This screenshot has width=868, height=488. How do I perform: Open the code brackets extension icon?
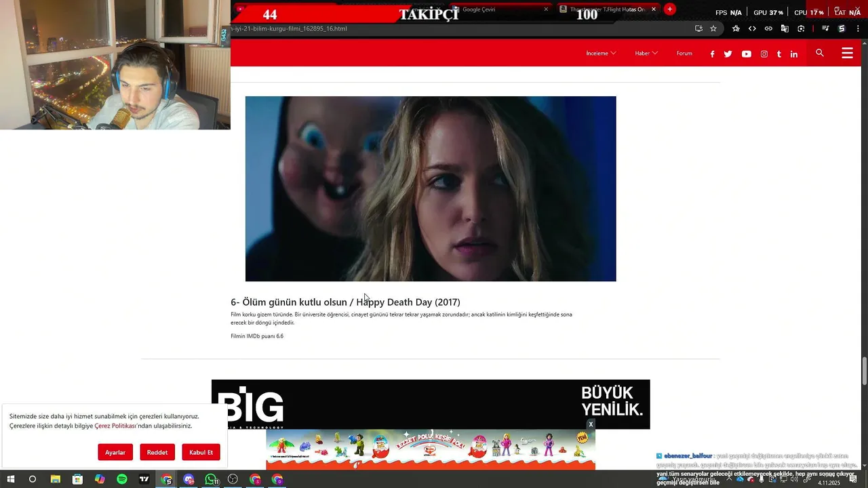(x=752, y=28)
